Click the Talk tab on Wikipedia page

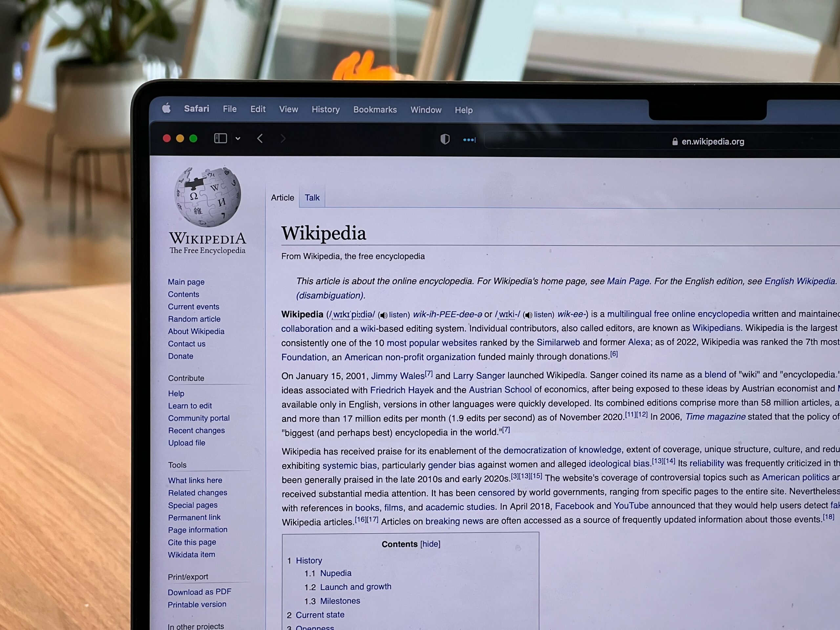pos(311,198)
